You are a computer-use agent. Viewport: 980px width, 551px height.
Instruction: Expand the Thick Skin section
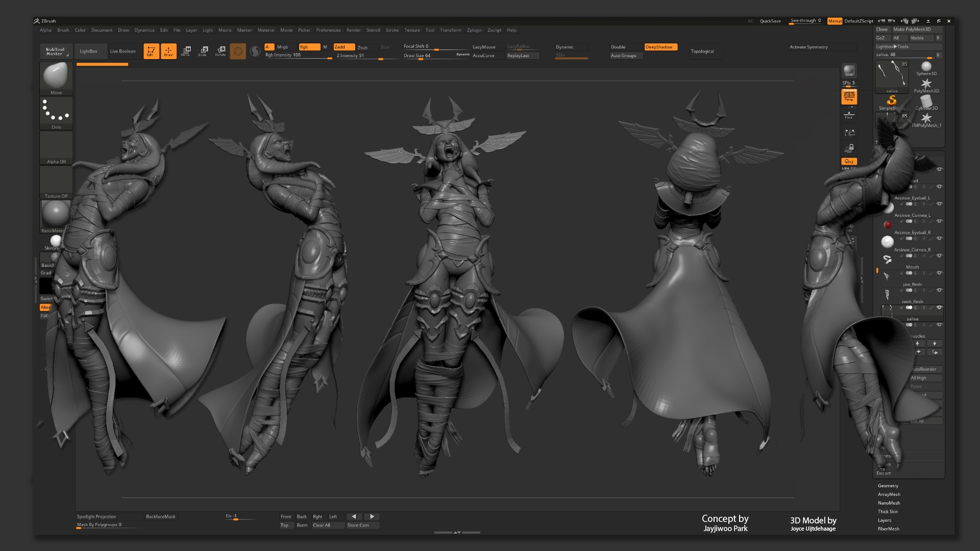point(888,512)
